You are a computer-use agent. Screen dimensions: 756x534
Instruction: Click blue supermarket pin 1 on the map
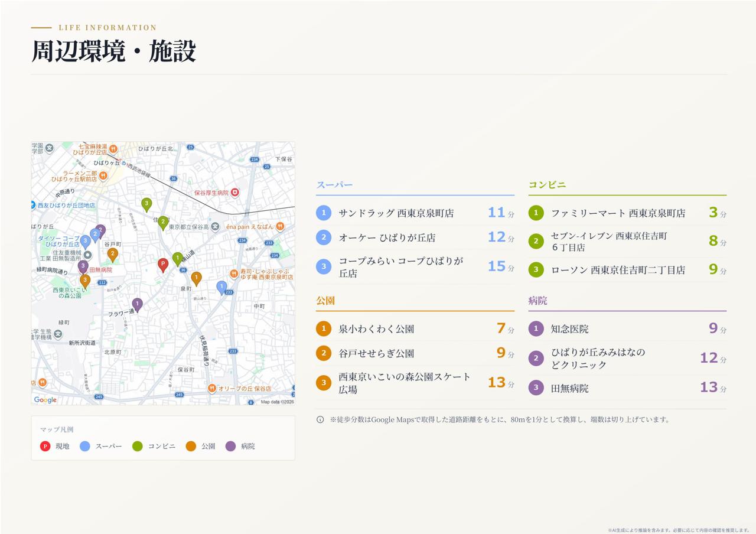[x=222, y=287]
